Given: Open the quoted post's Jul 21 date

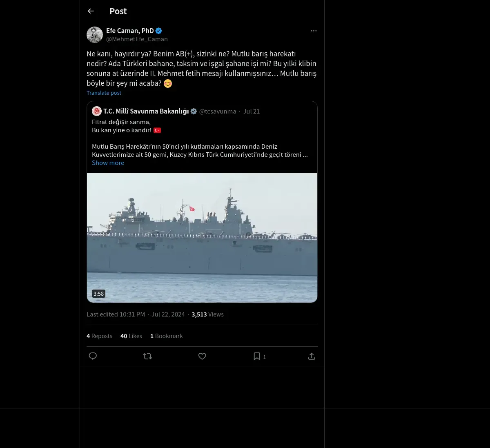Looking at the screenshot, I should pyautogui.click(x=252, y=111).
